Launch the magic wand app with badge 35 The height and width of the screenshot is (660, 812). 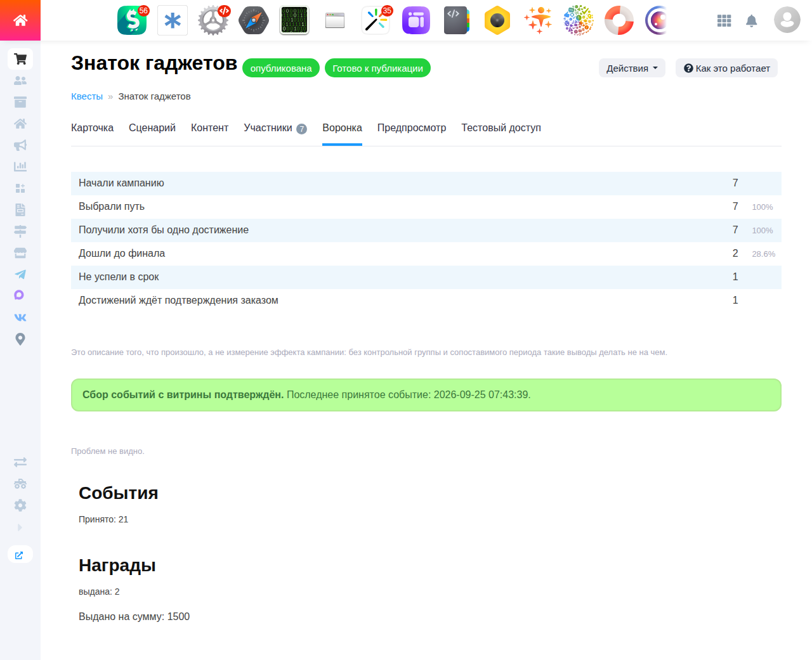pos(376,20)
